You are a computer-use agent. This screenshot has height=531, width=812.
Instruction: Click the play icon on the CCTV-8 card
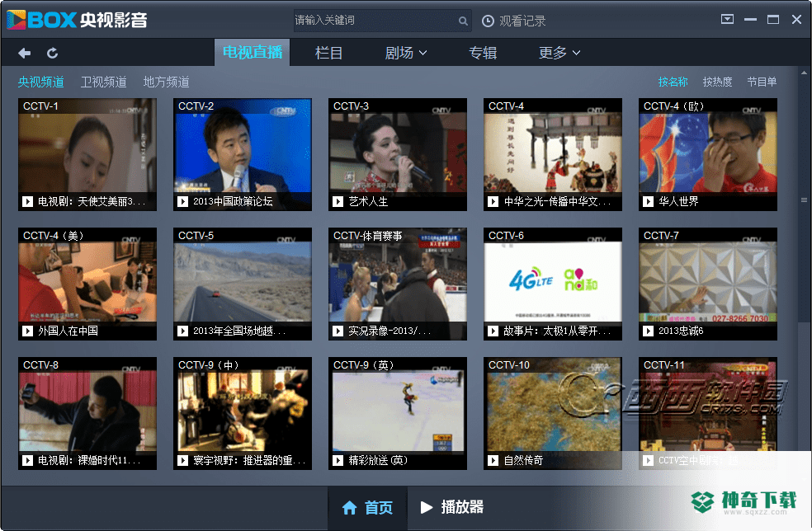coord(27,460)
